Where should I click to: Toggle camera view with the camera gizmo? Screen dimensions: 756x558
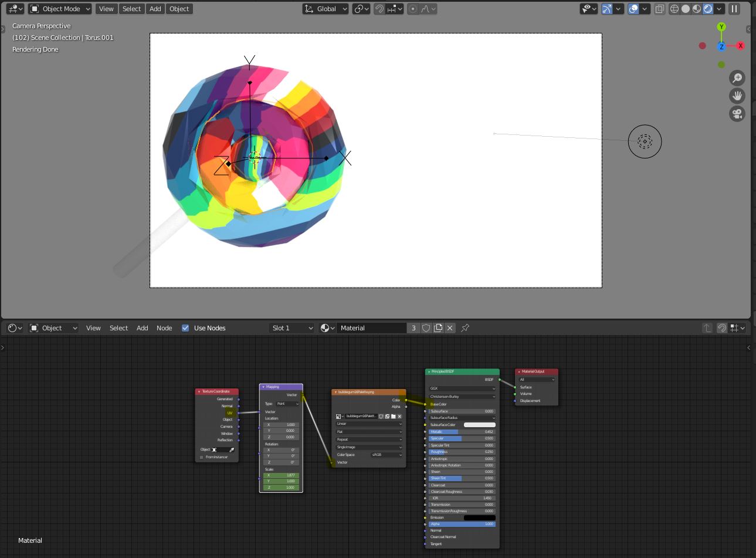[737, 114]
